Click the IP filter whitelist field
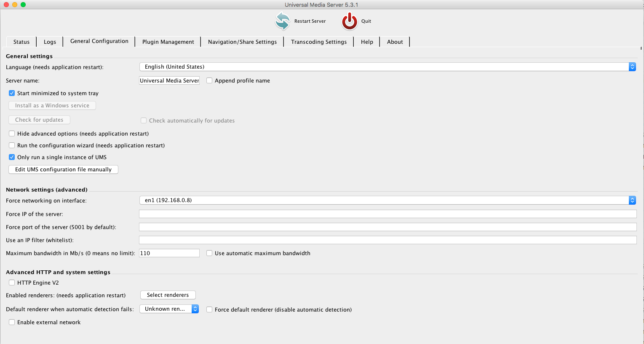 point(387,240)
